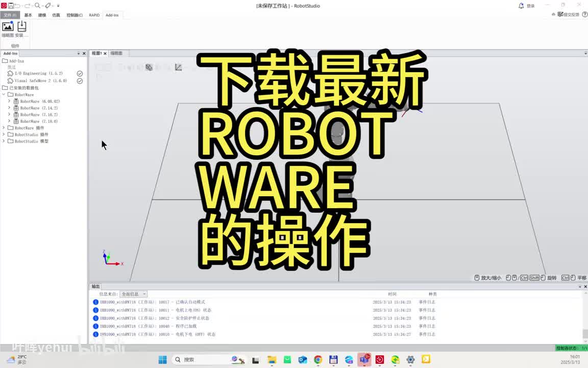588x368 pixels.
Task: Switch to the 仿真 ribbon tab
Action: click(56, 15)
